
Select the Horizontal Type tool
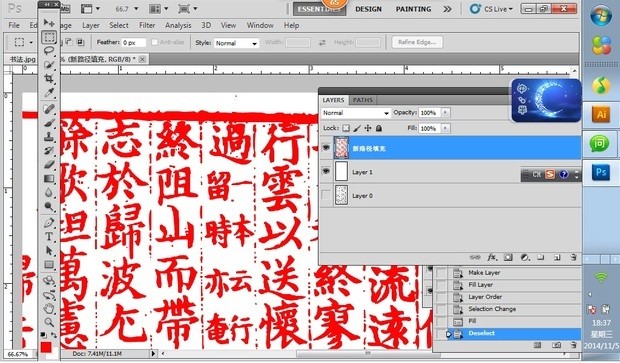click(x=49, y=236)
